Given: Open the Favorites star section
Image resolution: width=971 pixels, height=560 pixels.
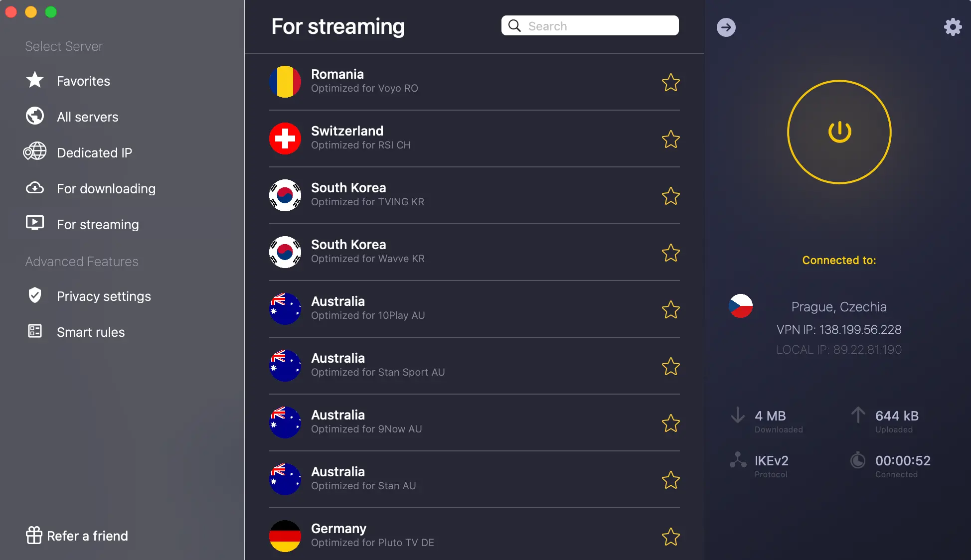Looking at the screenshot, I should point(35,80).
